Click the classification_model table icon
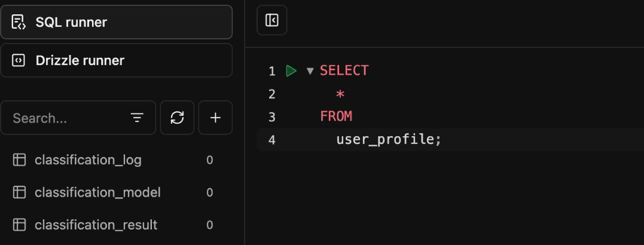Viewport: 644px width, 245px height. pyautogui.click(x=19, y=192)
